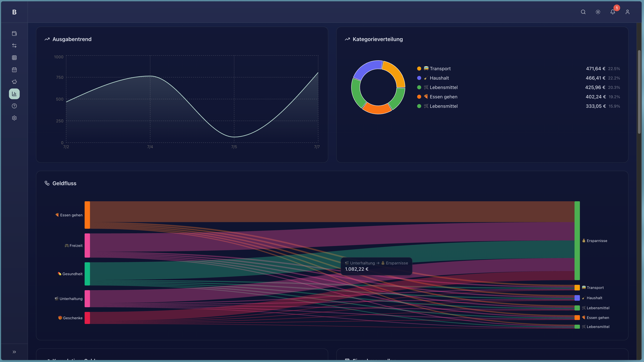Click the Ausgabentrend trend icon
Screen dimensions: 644x362
click(47, 39)
